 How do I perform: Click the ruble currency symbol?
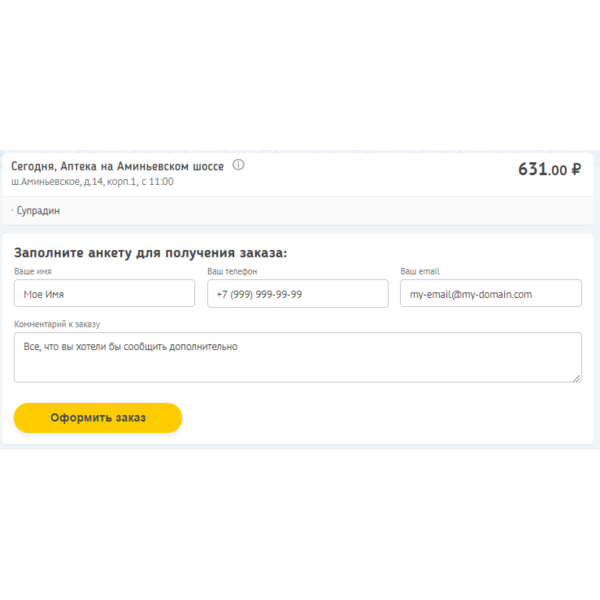click(x=576, y=170)
